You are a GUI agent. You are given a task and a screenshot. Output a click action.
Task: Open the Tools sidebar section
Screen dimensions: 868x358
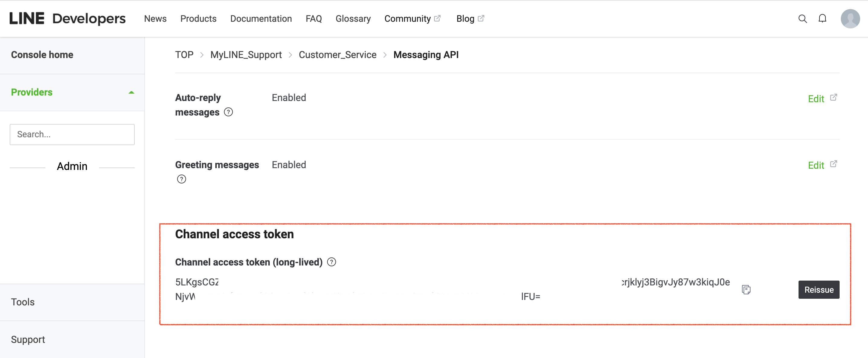point(23,302)
